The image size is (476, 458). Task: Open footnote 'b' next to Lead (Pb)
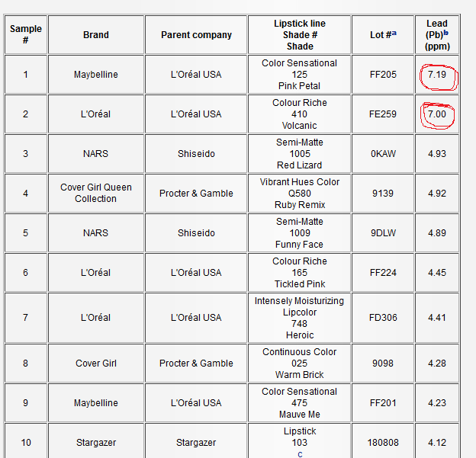coord(446,33)
